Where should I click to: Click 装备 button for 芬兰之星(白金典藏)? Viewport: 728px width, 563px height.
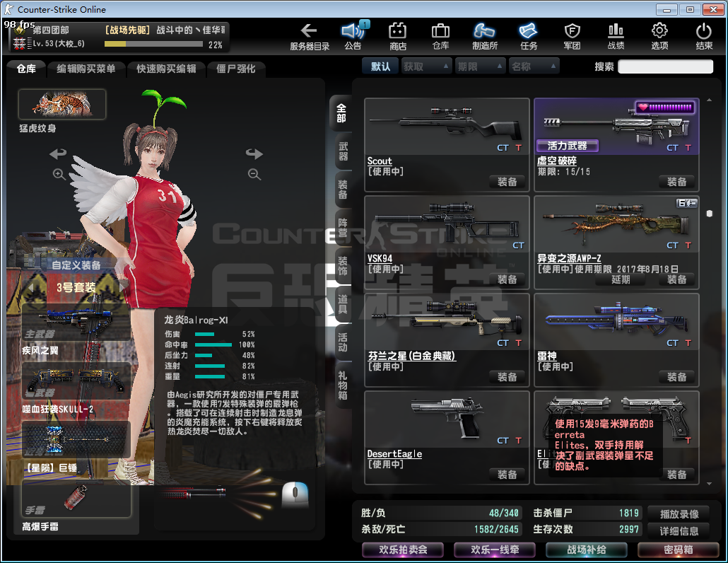pyautogui.click(x=507, y=377)
